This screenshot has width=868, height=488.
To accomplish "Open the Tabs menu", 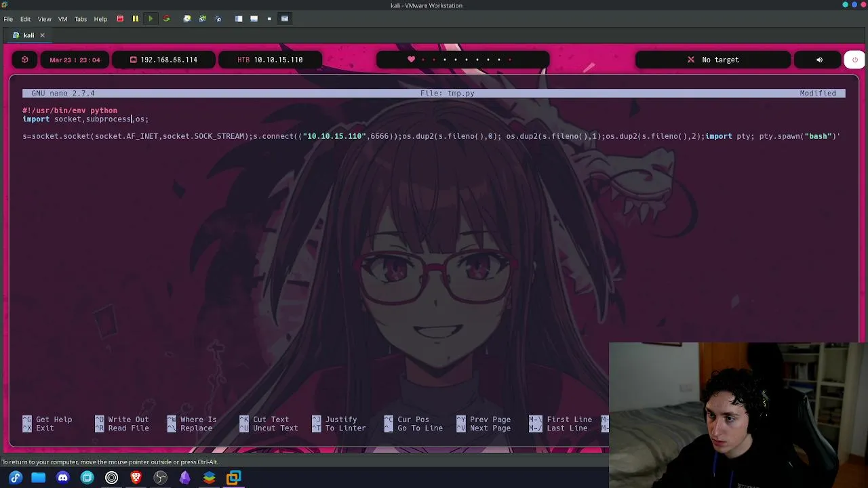I will coord(81,19).
